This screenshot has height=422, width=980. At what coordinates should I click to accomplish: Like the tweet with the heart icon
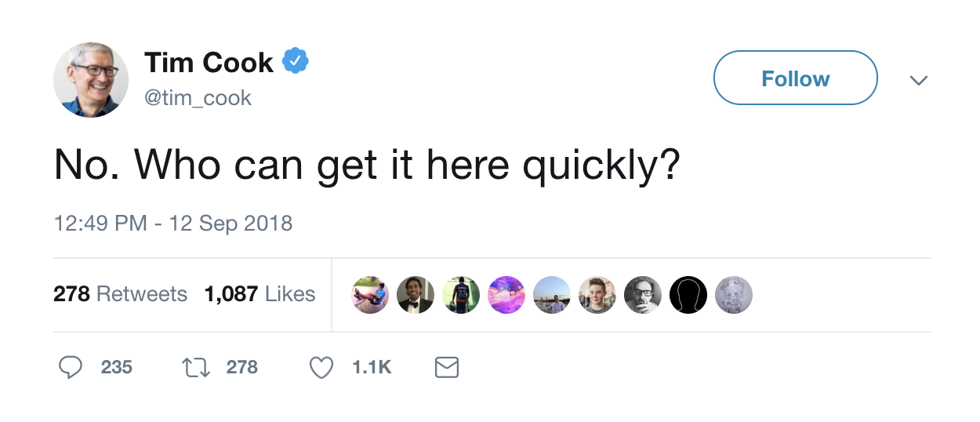click(x=321, y=367)
